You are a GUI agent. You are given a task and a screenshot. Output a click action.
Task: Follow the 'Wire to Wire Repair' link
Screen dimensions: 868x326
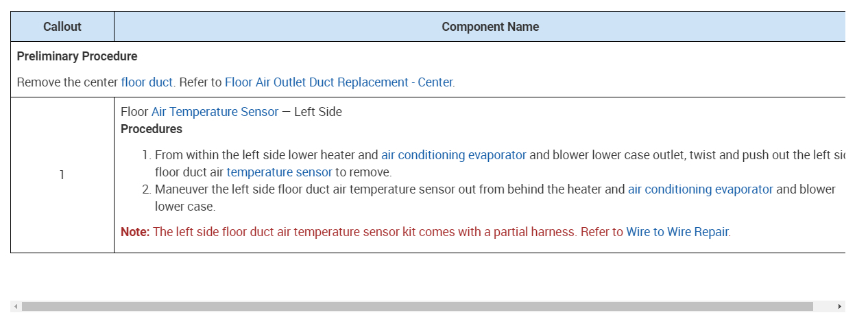(677, 232)
